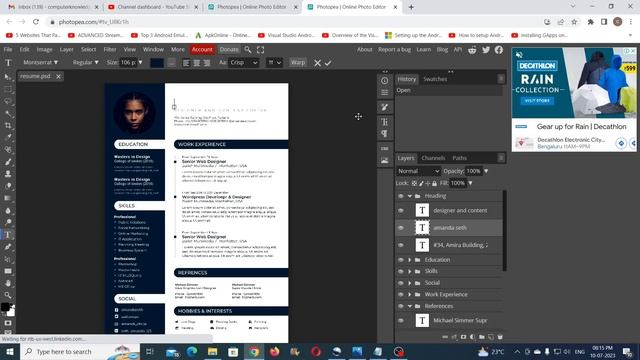The height and width of the screenshot is (360, 640).
Task: Open the Brush settings panel icon
Action: [x=384, y=107]
